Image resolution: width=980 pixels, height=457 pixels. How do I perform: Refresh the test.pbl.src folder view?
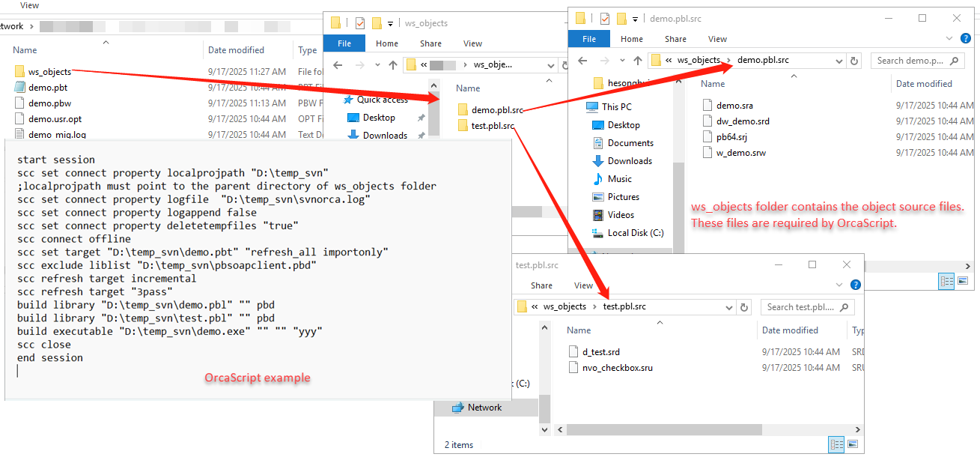point(744,307)
